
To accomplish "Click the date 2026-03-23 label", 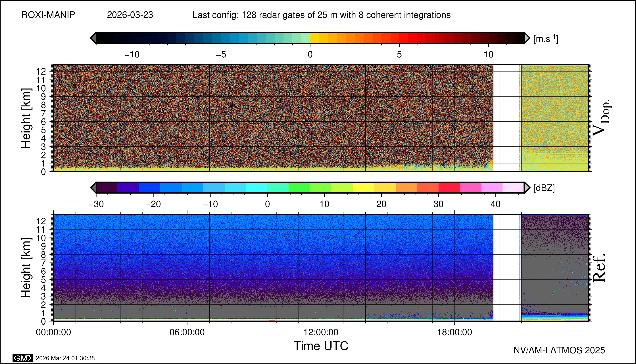I will [x=130, y=15].
